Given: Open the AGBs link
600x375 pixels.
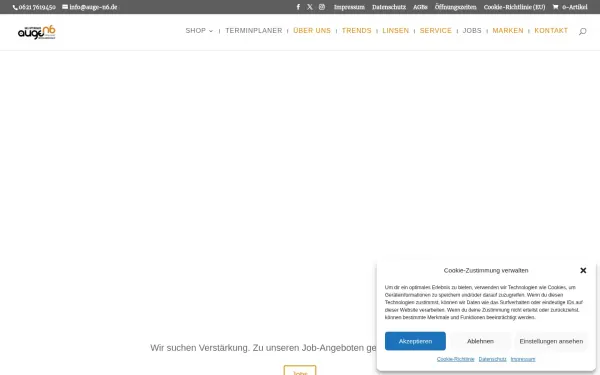Looking at the screenshot, I should (420, 7).
